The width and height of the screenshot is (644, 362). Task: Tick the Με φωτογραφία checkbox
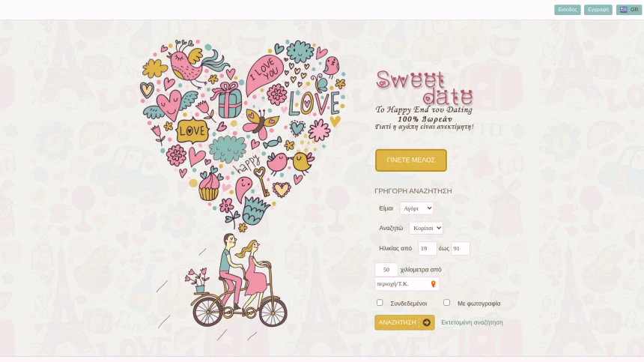[446, 303]
